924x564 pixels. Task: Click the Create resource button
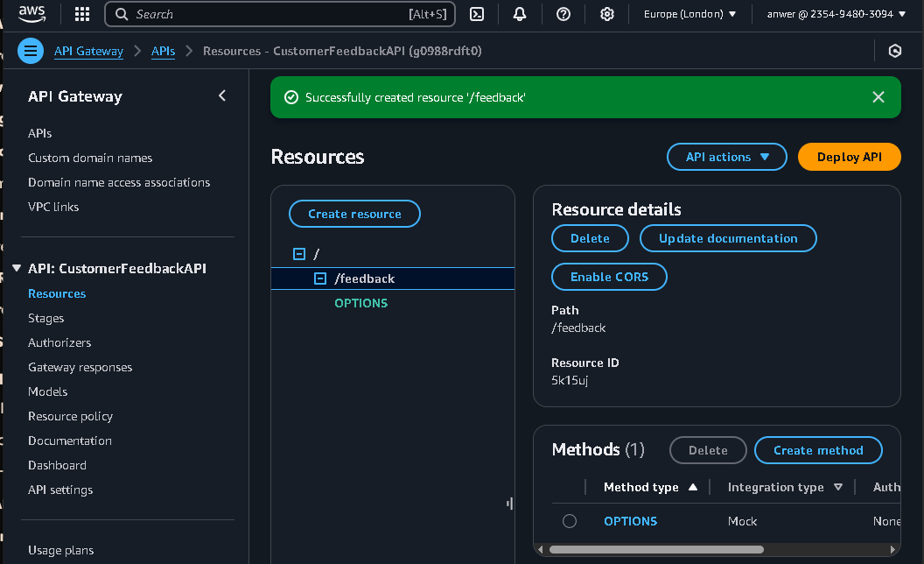click(x=354, y=214)
